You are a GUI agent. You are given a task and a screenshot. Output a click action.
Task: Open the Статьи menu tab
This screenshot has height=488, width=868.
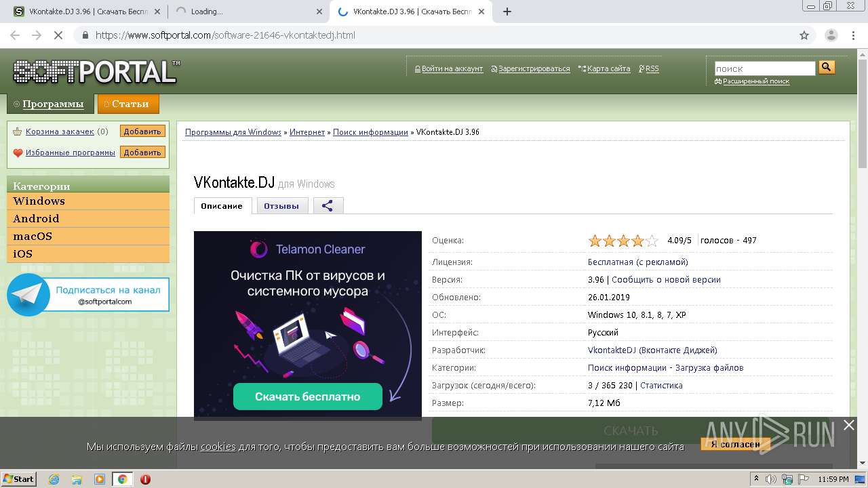coord(129,104)
